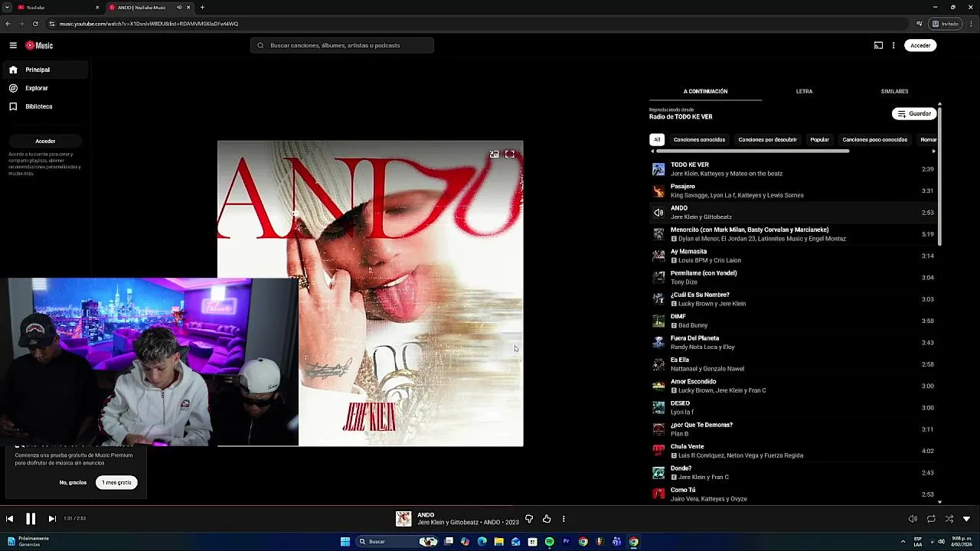980x551 pixels.
Task: Click the Guardar playlist button
Action: [x=914, y=114]
